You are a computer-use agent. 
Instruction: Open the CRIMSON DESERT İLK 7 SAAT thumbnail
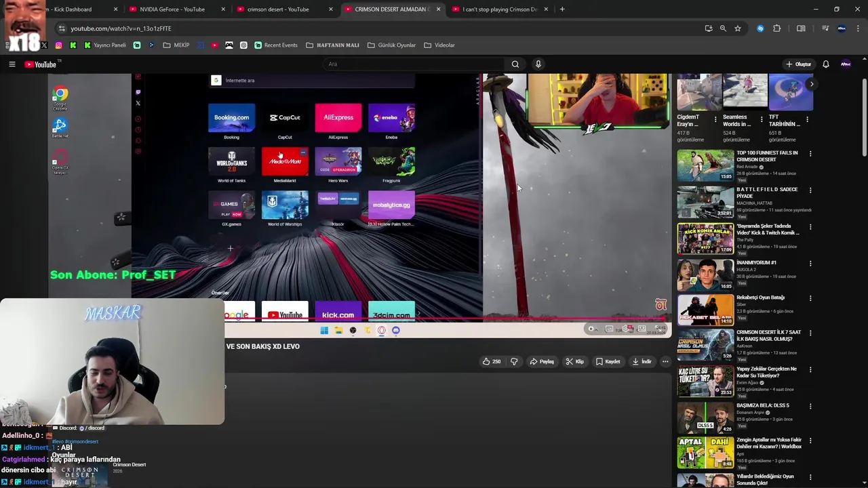click(x=705, y=344)
